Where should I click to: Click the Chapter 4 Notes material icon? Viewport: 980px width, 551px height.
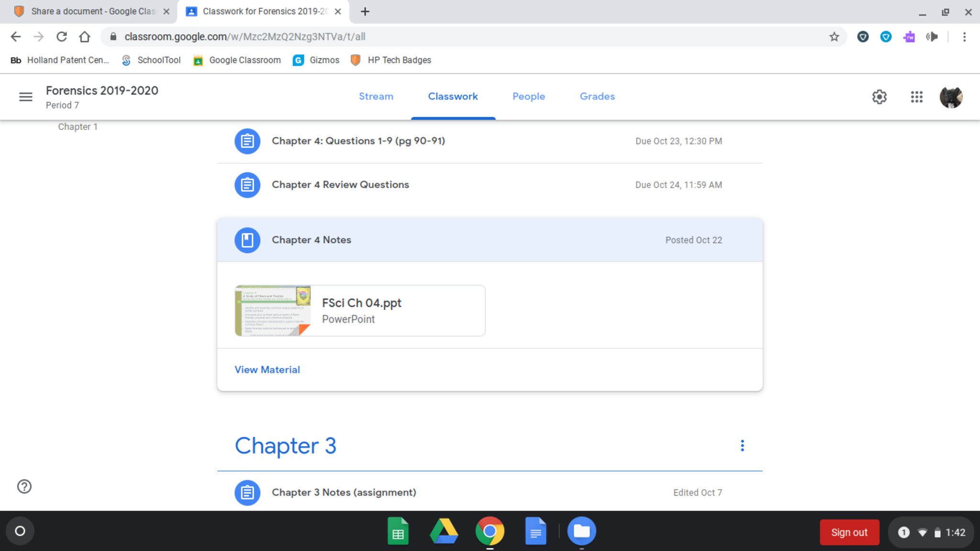247,240
